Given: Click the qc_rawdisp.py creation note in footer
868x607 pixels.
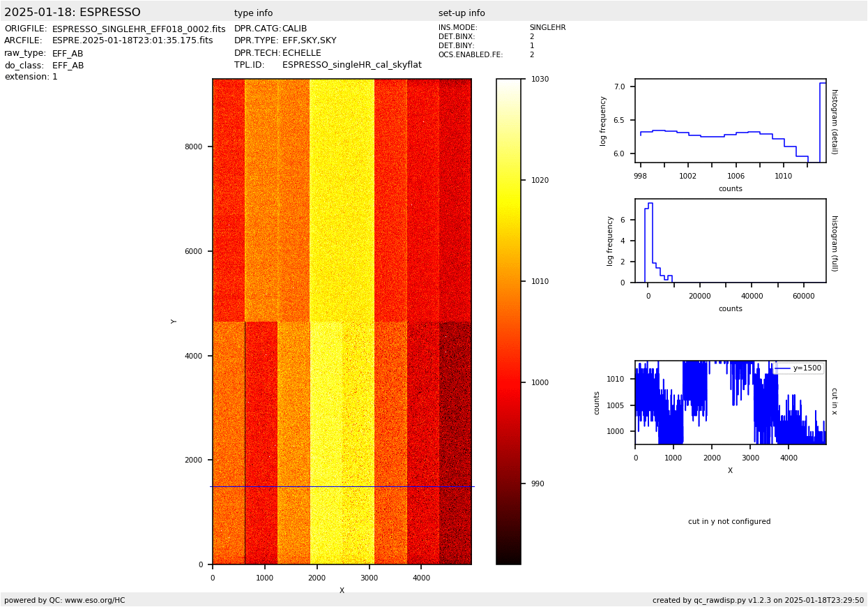Looking at the screenshot, I should pyautogui.click(x=758, y=600).
